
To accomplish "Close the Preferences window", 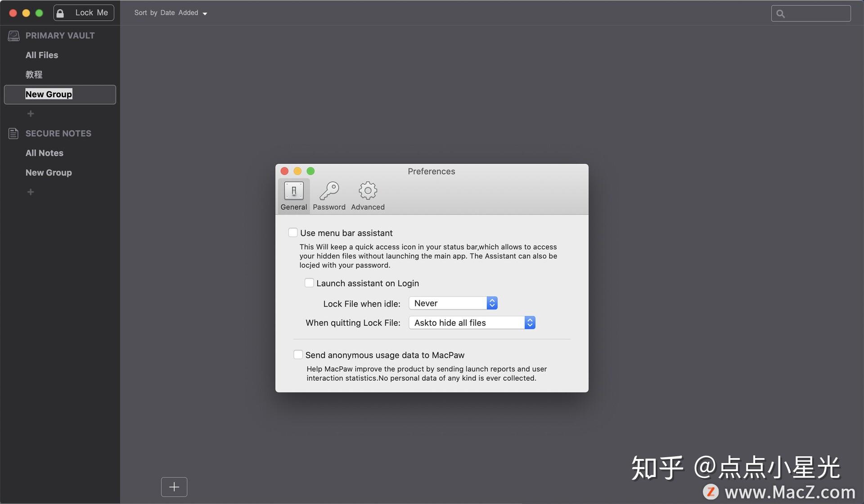I will coord(284,171).
